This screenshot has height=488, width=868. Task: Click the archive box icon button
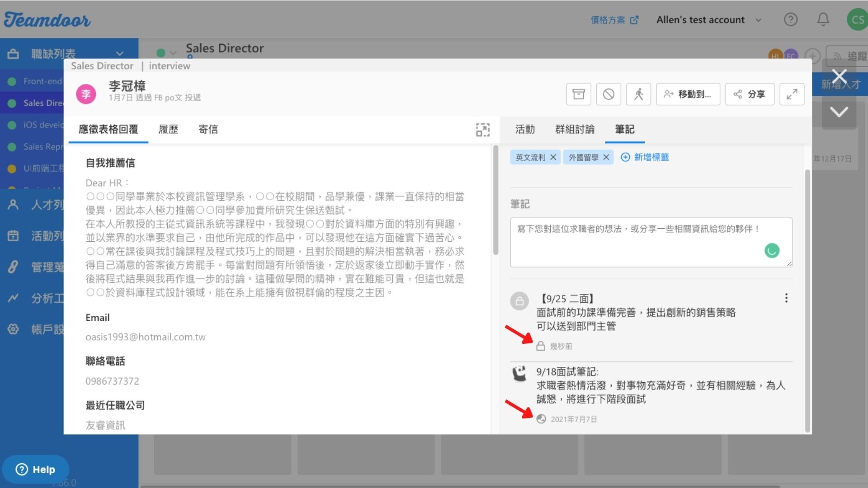[578, 94]
